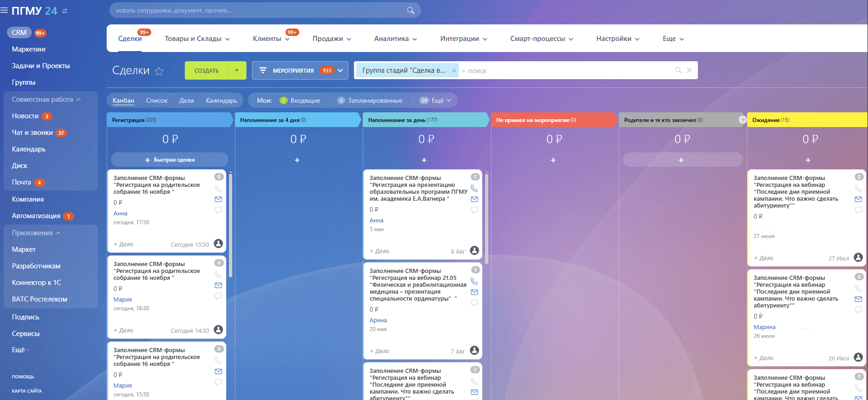Image resolution: width=868 pixels, height=400 pixels.
Task: Call contact on Анна card dated сегодня 17:50
Action: [x=218, y=188]
